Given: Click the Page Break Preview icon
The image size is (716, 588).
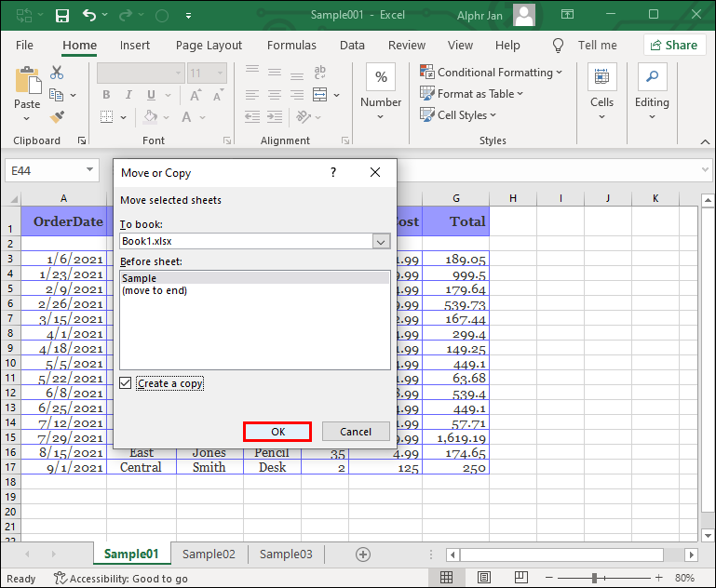Looking at the screenshot, I should coord(520,578).
